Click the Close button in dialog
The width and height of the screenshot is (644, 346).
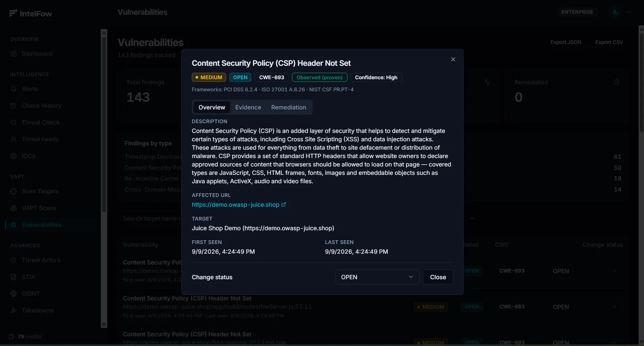tap(438, 277)
